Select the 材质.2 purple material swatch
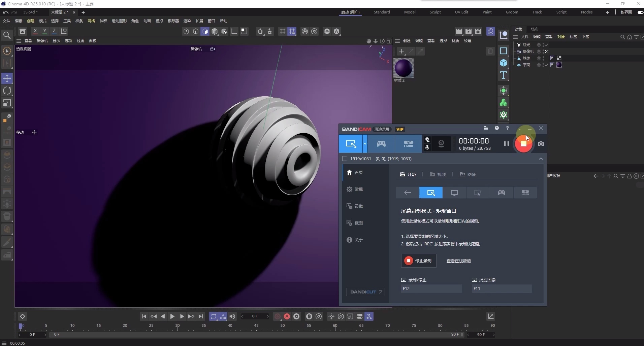This screenshot has height=346, width=644. point(403,68)
